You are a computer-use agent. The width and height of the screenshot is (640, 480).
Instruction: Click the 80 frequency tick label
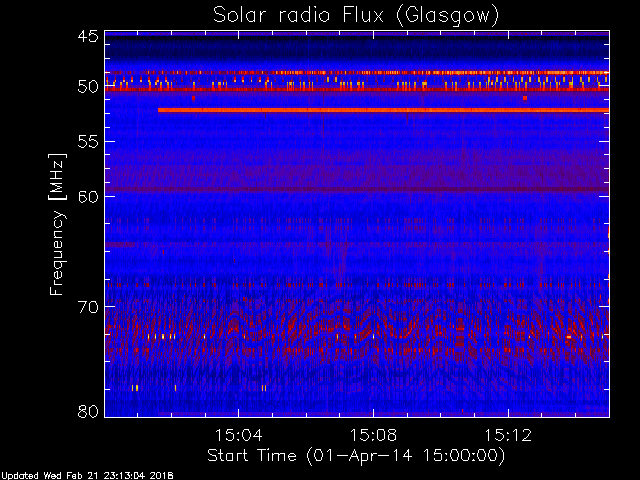[x=88, y=411]
